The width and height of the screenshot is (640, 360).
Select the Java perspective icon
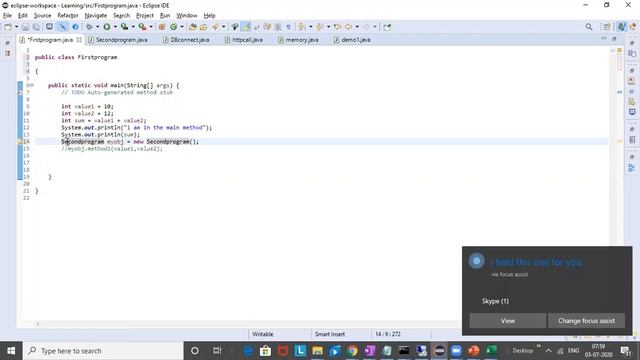(621, 27)
